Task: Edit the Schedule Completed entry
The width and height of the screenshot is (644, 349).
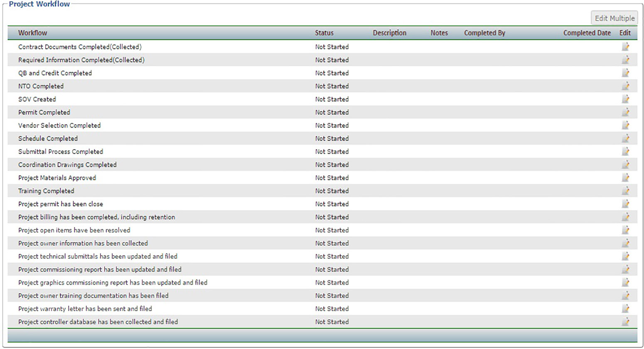Action: tap(625, 138)
